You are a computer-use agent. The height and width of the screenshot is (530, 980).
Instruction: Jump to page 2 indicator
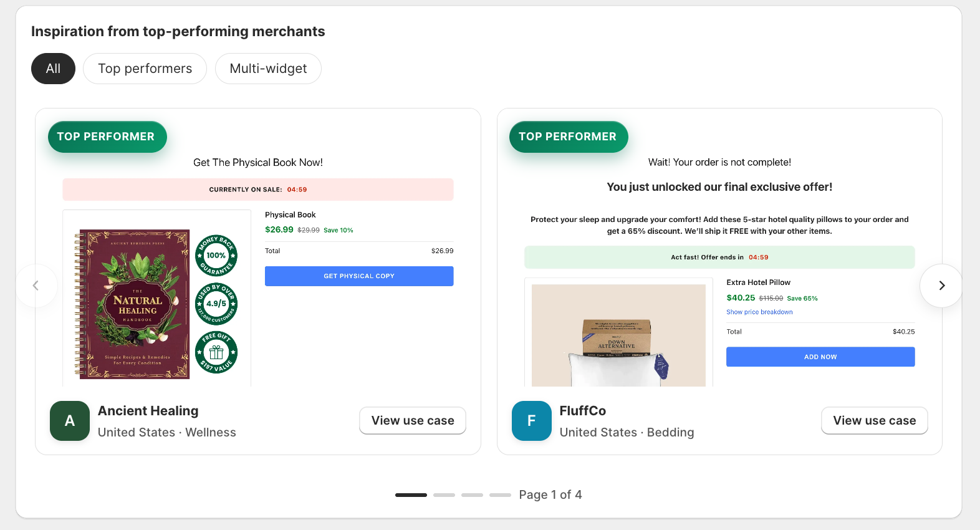pos(444,495)
